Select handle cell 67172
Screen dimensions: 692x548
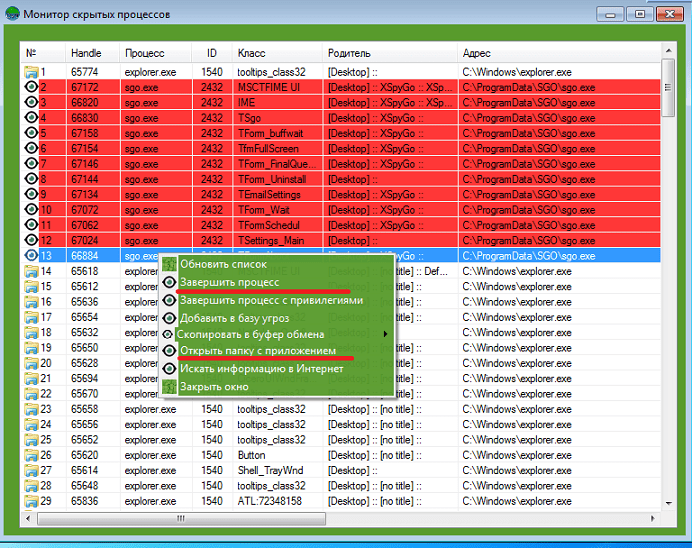click(x=85, y=87)
